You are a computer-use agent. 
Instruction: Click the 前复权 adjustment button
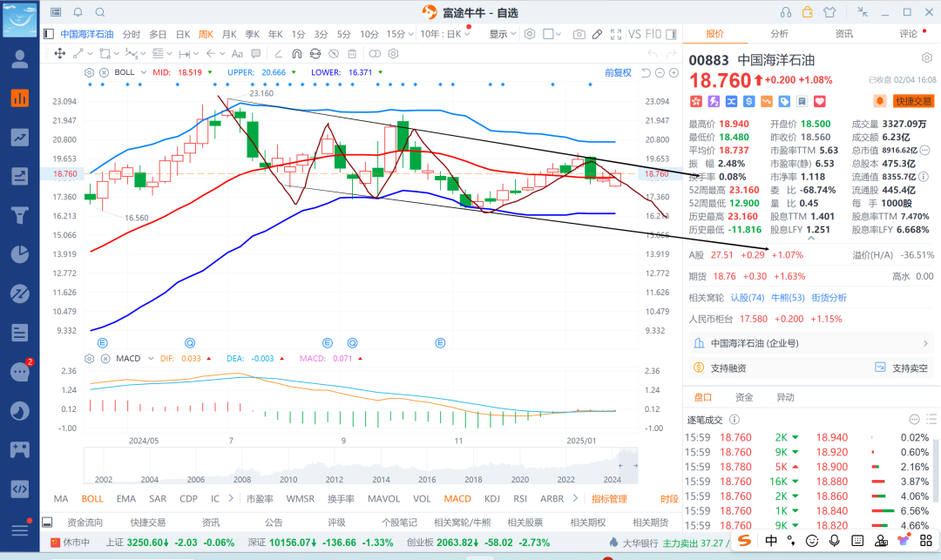coord(618,72)
